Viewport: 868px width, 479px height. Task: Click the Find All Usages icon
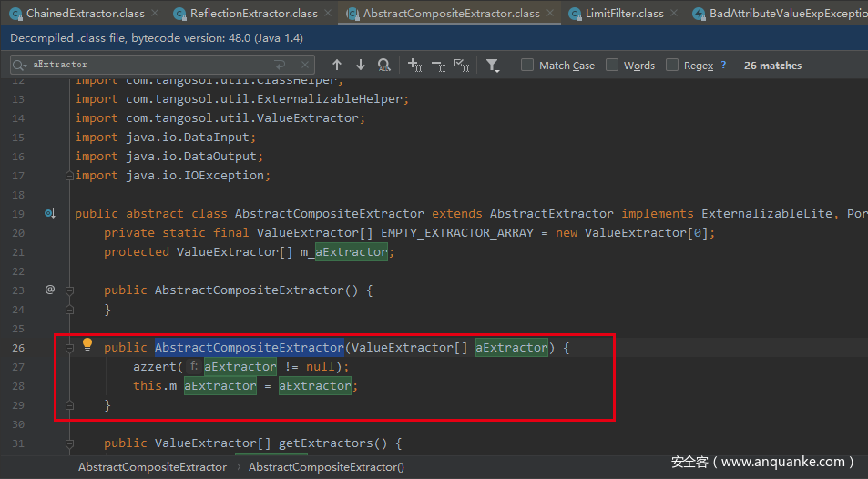(x=384, y=65)
